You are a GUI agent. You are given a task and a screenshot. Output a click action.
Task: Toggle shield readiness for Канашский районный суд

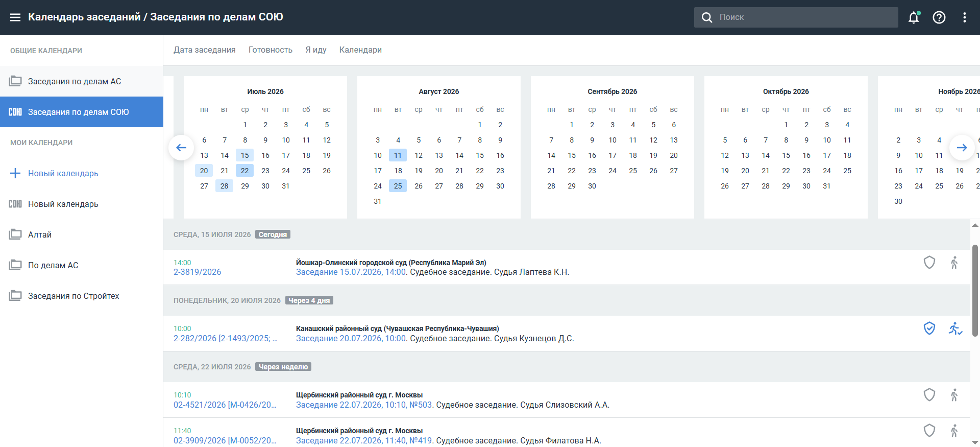tap(929, 328)
